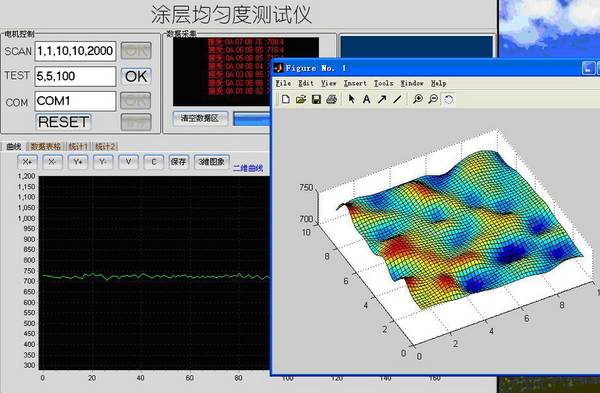600x393 pixels.
Task: Open the Tools menu
Action: [x=383, y=83]
